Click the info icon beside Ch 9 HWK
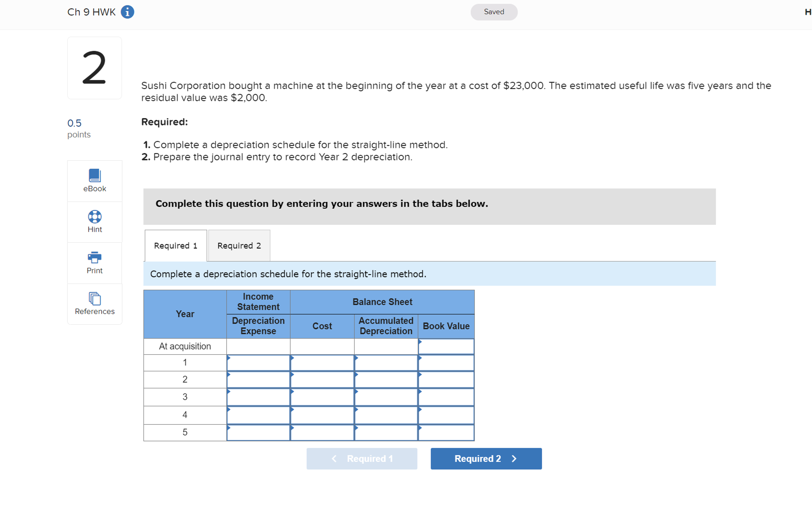 coord(127,12)
